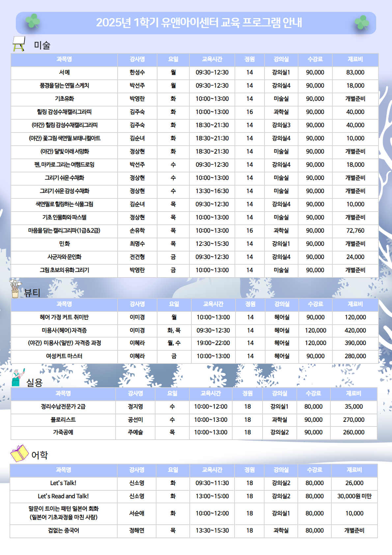
Task: Click the easel icon beside 미술 heading
Action: (x=18, y=44)
